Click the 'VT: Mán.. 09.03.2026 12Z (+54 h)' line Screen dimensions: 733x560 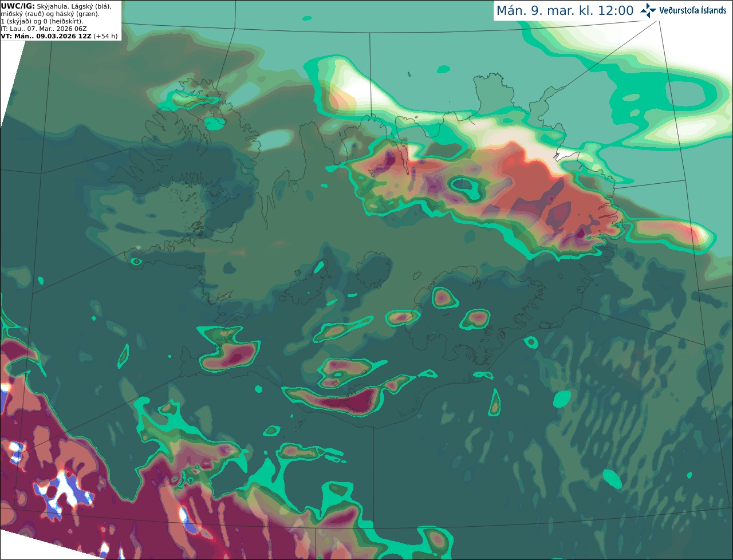(60, 36)
